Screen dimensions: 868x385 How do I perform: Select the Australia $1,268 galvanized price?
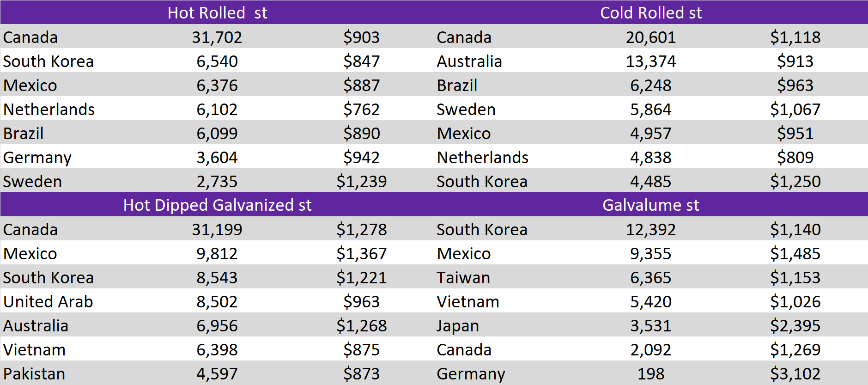coord(361,325)
